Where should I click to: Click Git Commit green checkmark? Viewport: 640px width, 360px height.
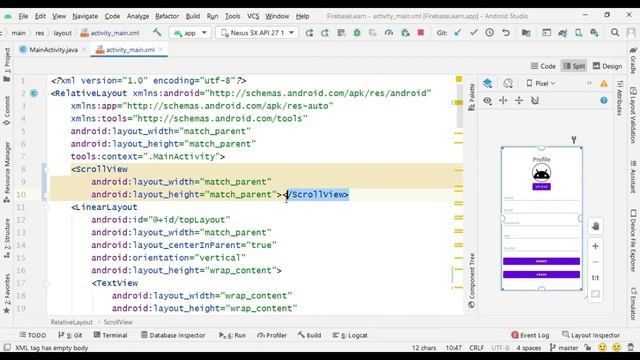[473, 33]
